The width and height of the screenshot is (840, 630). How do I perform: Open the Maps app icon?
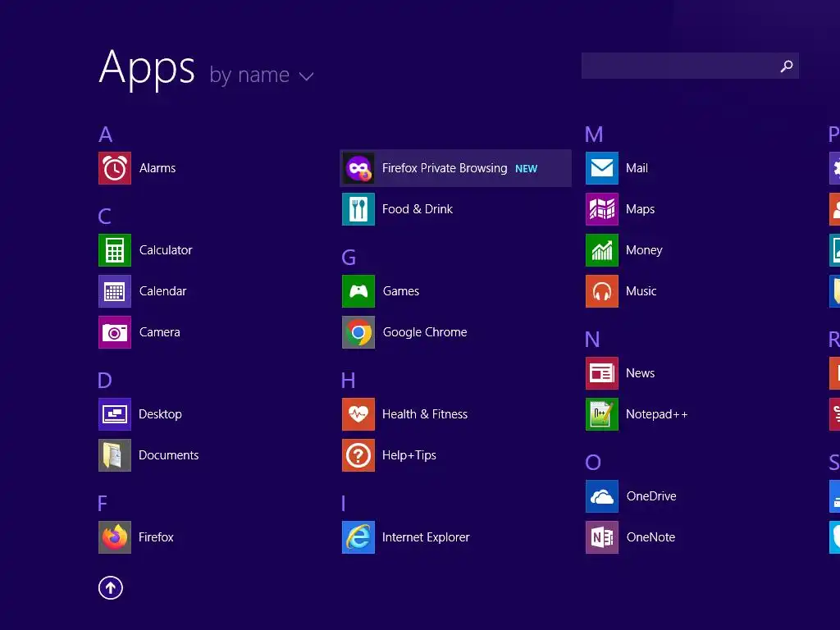(602, 209)
